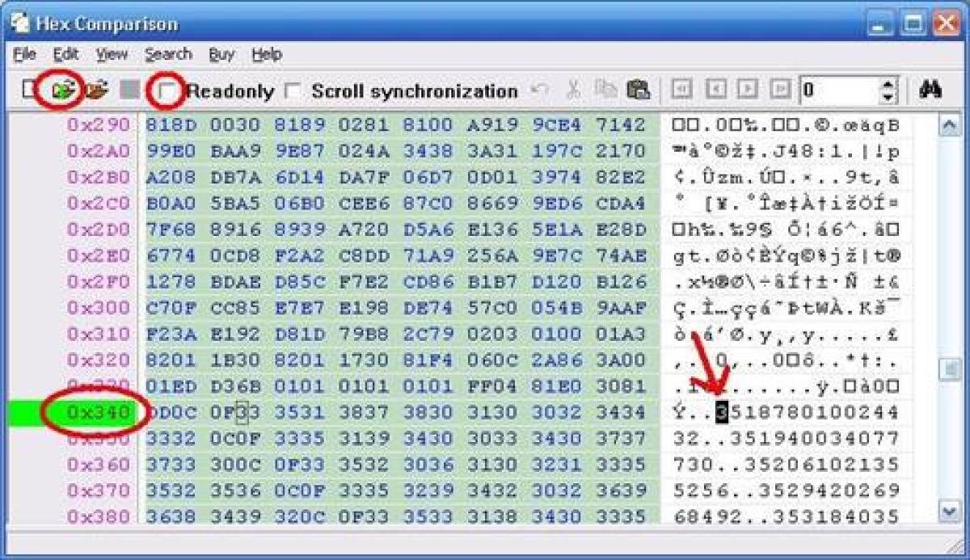Viewport: 970px width, 560px height.
Task: Open the File menu
Action: (x=25, y=53)
